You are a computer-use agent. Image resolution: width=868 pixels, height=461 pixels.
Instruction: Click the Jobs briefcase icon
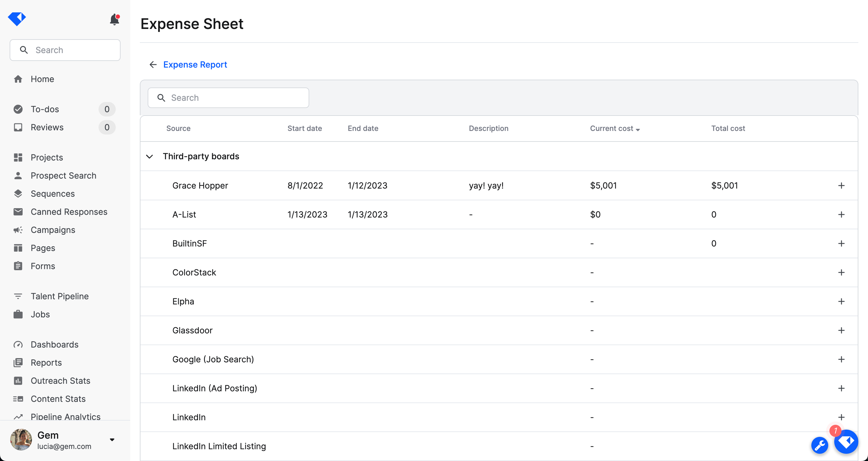[18, 314]
